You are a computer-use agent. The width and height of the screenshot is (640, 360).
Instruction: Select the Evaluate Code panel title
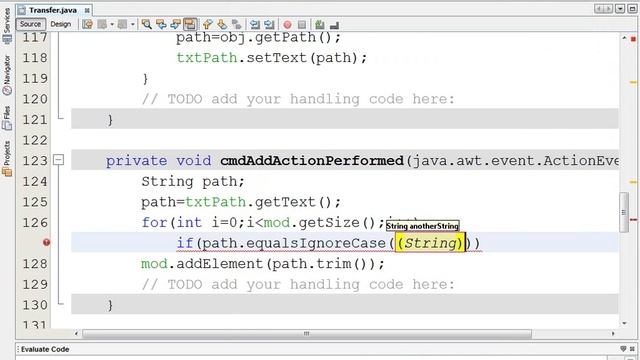45,349
